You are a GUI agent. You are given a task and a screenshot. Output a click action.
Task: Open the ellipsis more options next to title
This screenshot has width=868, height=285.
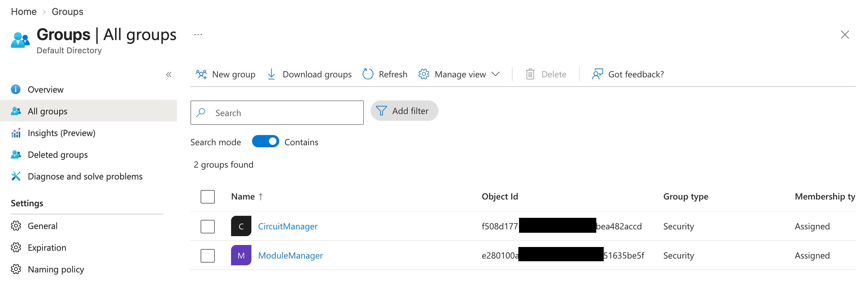click(198, 35)
